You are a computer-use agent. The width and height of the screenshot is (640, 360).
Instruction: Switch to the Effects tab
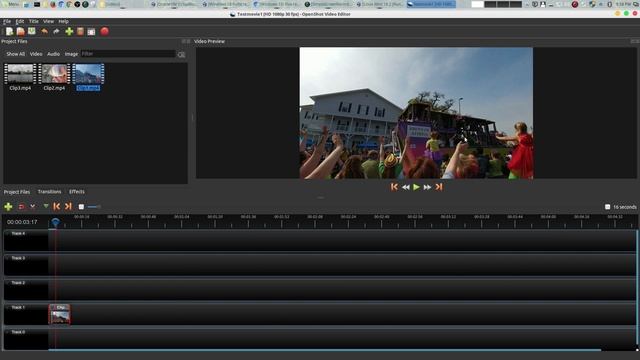point(77,192)
